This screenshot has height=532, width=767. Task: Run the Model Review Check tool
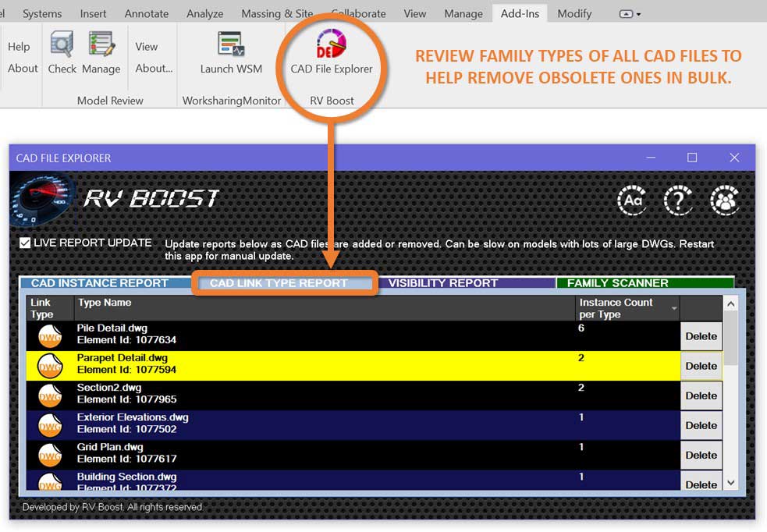[x=62, y=52]
